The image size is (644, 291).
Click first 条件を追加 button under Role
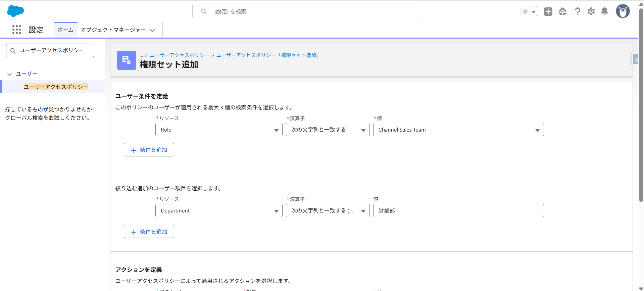point(149,150)
